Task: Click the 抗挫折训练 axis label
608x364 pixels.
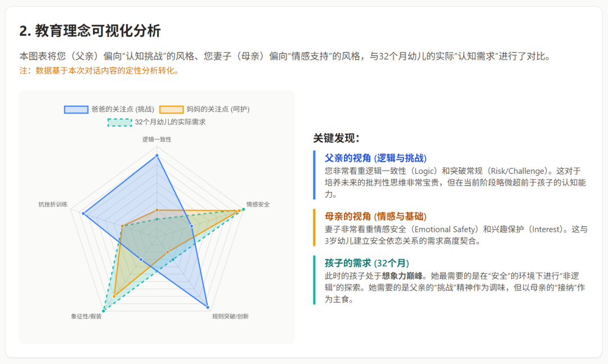Action: click(53, 204)
